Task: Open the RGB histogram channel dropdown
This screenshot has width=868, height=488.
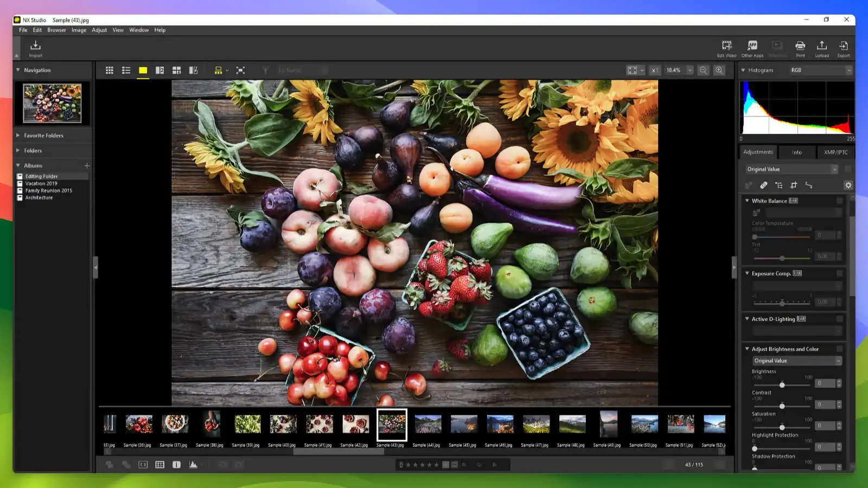Action: point(820,70)
